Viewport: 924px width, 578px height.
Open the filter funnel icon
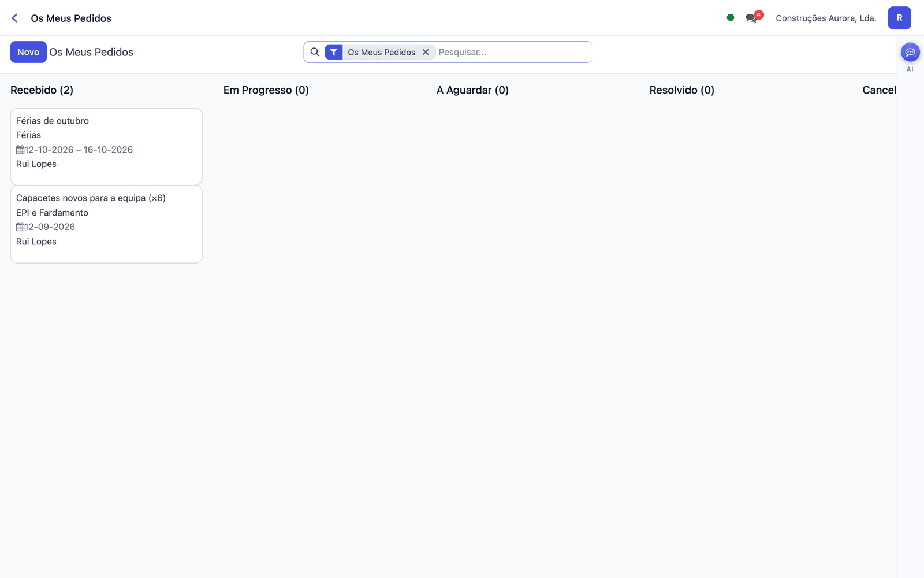[334, 52]
